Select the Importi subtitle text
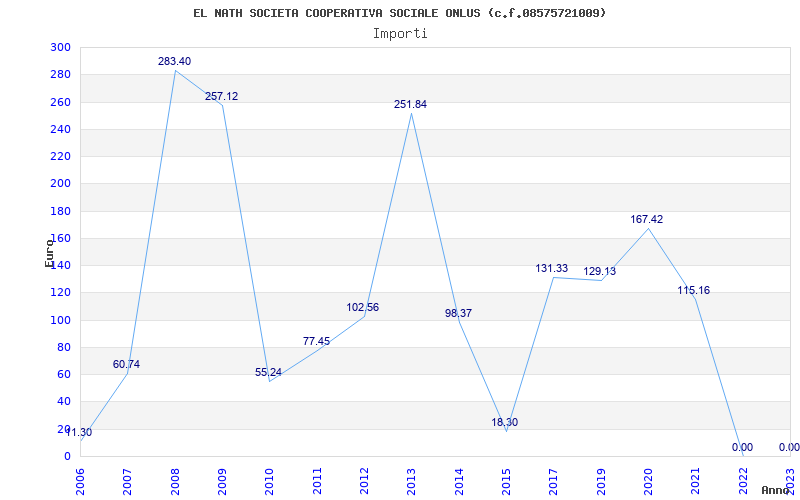Screen dimensions: 800x500 click(400, 34)
